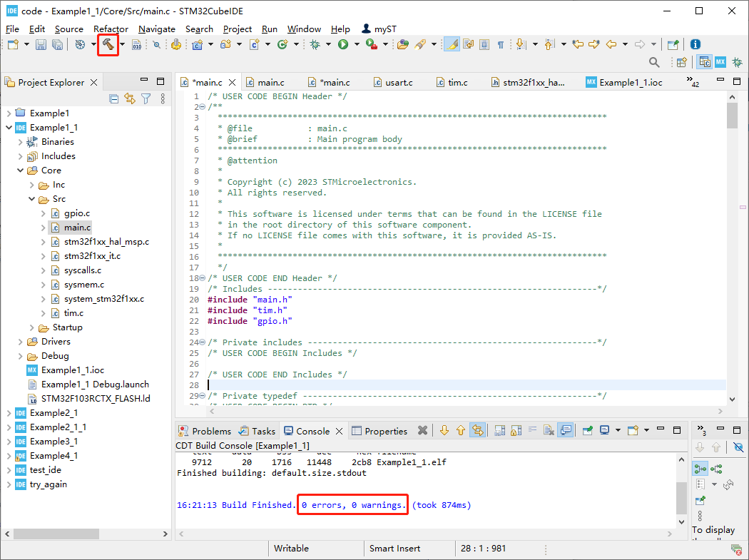Click the New C/C++ project icon
Image resolution: width=749 pixels, height=560 pixels.
[x=198, y=44]
